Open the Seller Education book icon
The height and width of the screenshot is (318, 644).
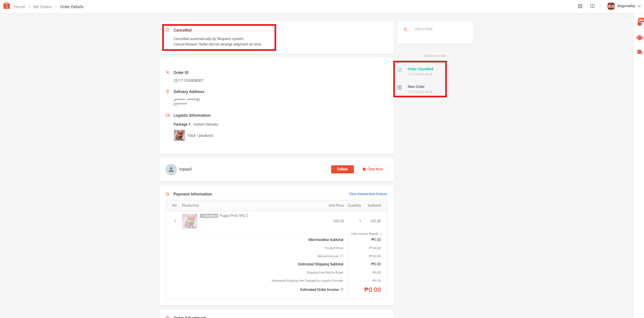click(x=592, y=6)
